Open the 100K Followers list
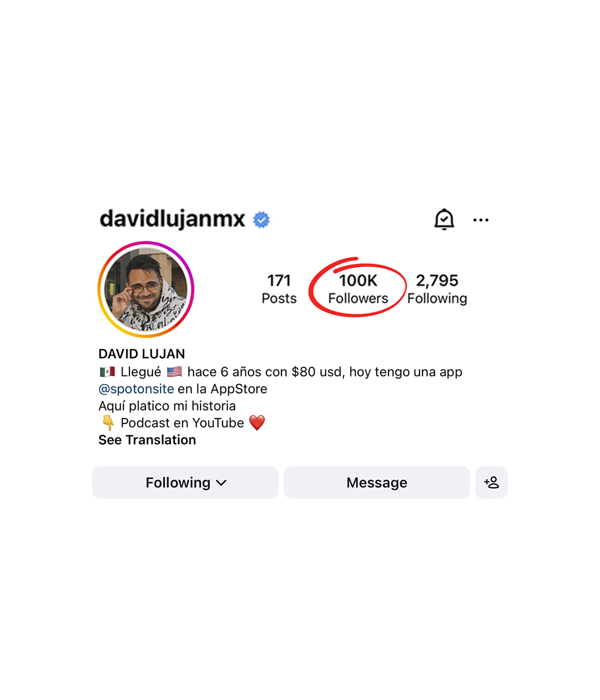This screenshot has width=600, height=700. click(x=358, y=289)
